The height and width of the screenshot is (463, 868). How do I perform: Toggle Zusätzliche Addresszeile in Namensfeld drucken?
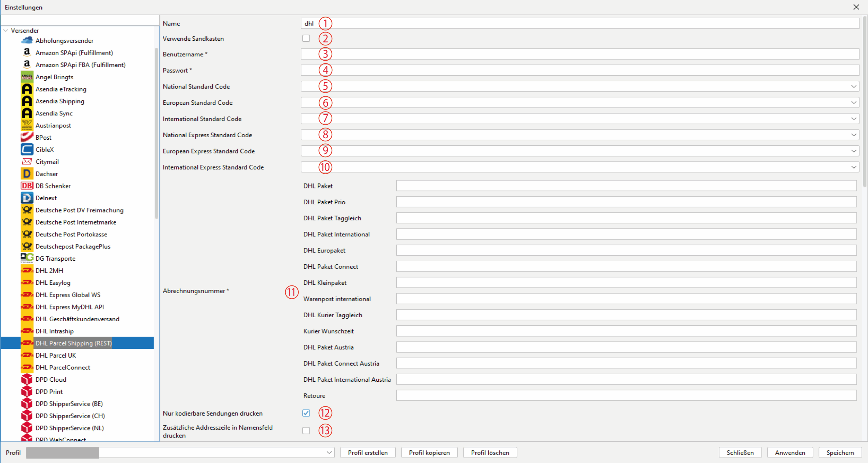[x=306, y=430]
